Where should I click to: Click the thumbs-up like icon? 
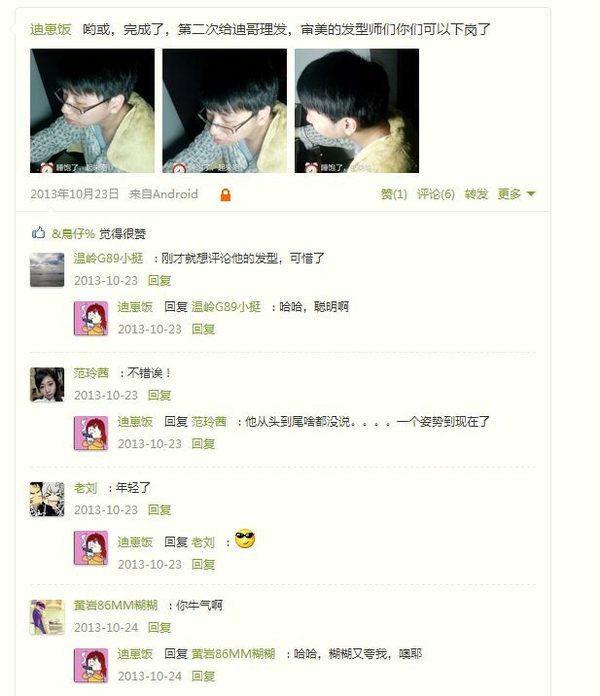(x=38, y=232)
